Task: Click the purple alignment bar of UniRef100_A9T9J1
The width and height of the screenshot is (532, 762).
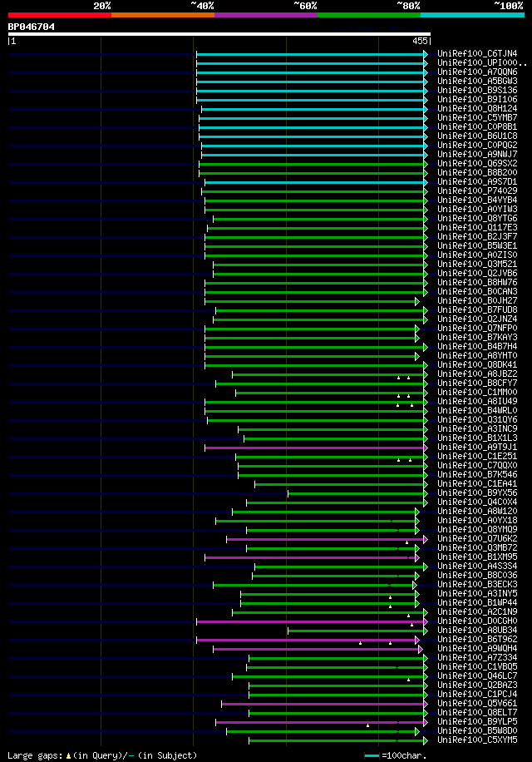Action: click(315, 448)
